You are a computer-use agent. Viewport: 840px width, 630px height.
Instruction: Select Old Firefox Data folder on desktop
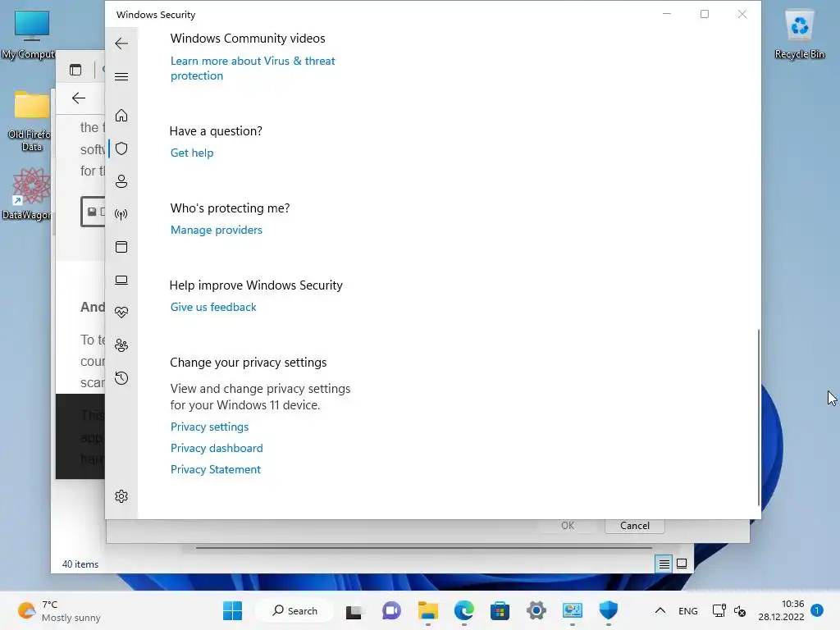click(x=30, y=121)
